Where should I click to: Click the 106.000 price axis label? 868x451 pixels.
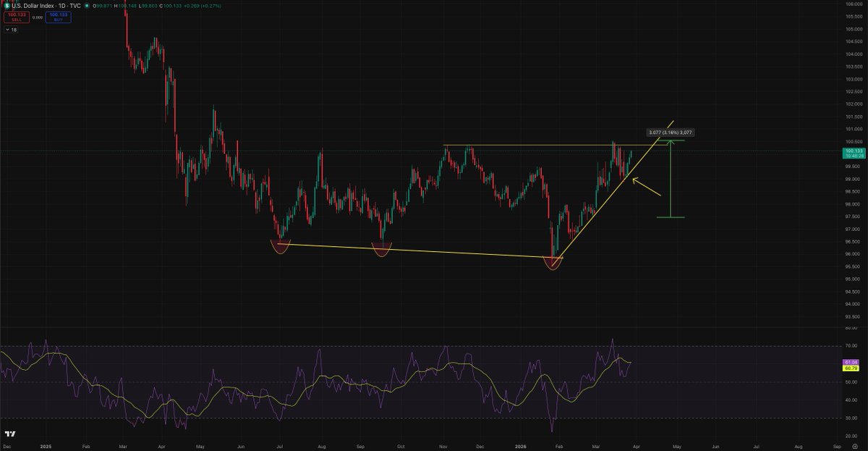click(854, 4)
